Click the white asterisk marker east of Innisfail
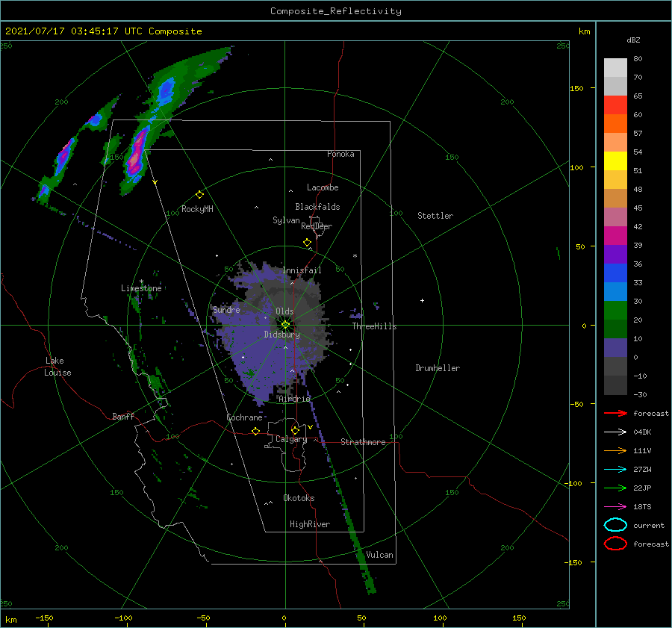Viewport: 672px width, 628px height. 355,256
